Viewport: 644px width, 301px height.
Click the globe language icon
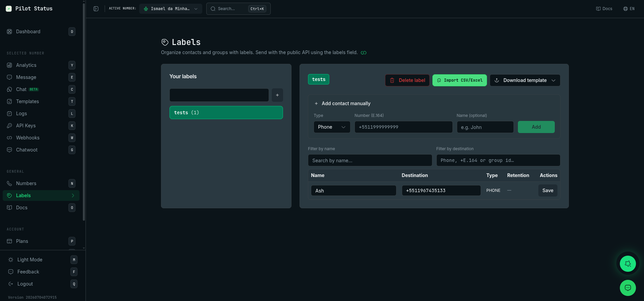coord(626,9)
